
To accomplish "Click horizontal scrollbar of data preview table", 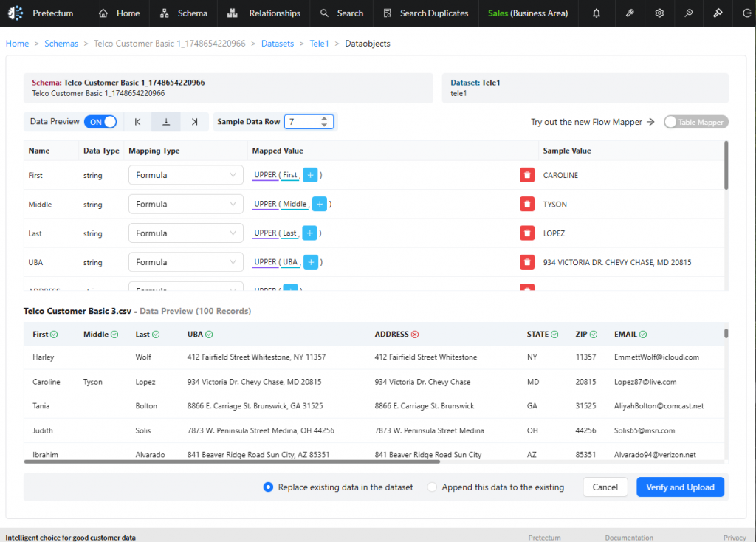I will pyautogui.click(x=232, y=462).
